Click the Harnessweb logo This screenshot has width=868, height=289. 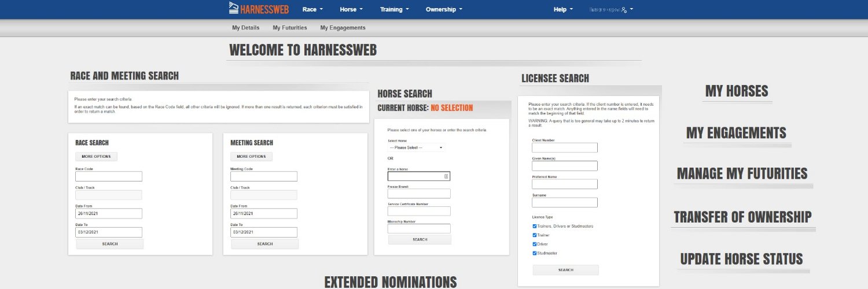(259, 9)
